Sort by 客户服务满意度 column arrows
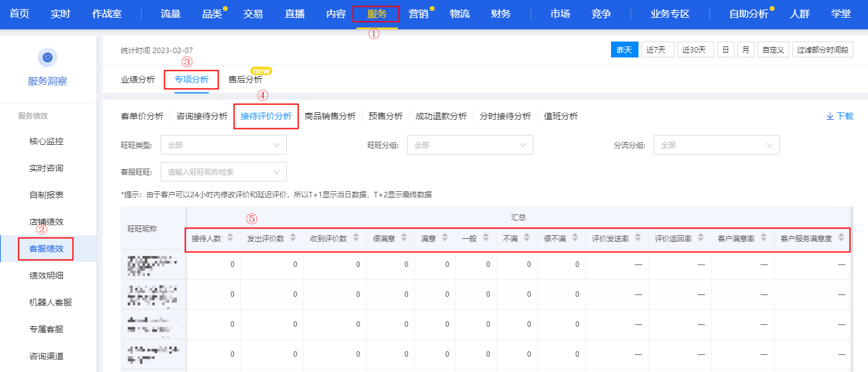This screenshot has width=868, height=372. click(841, 238)
